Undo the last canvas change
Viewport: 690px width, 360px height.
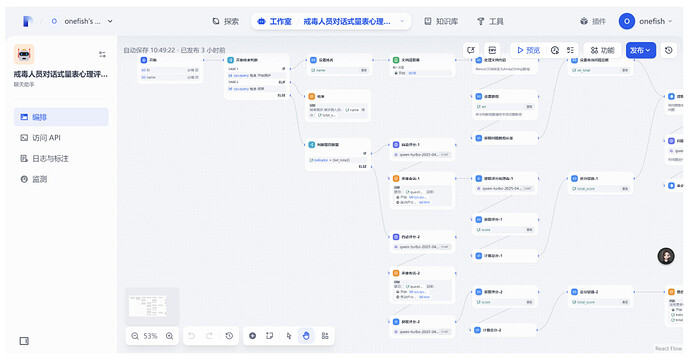click(x=191, y=336)
